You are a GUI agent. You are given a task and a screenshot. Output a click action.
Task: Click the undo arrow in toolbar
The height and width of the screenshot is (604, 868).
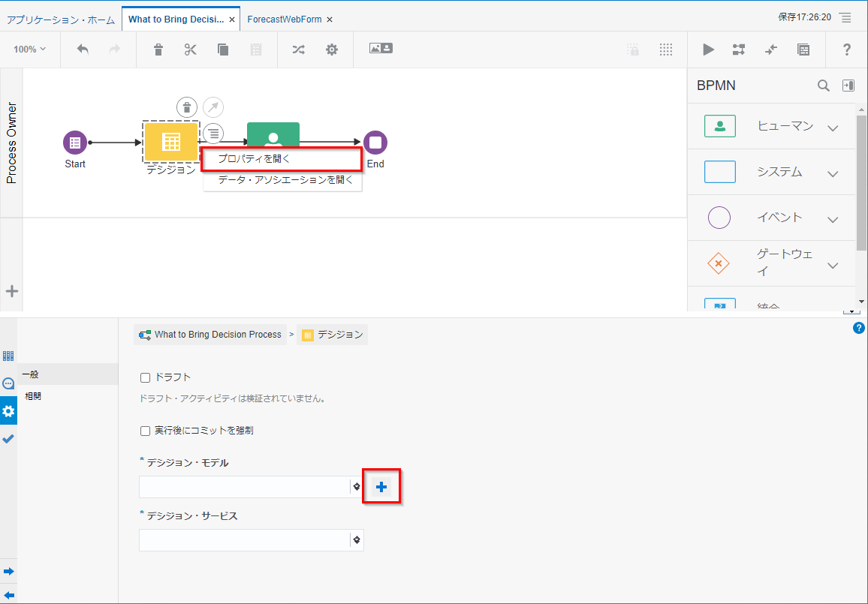click(x=83, y=50)
